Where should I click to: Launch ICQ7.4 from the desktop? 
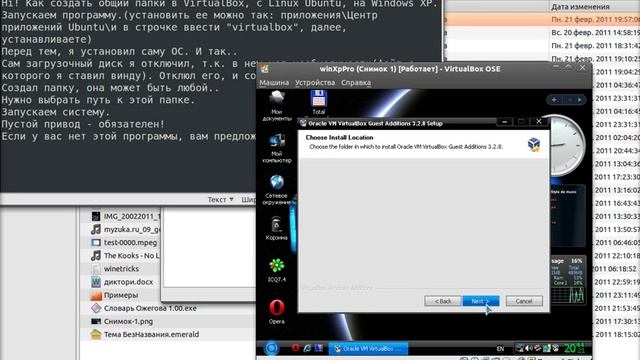(277, 270)
